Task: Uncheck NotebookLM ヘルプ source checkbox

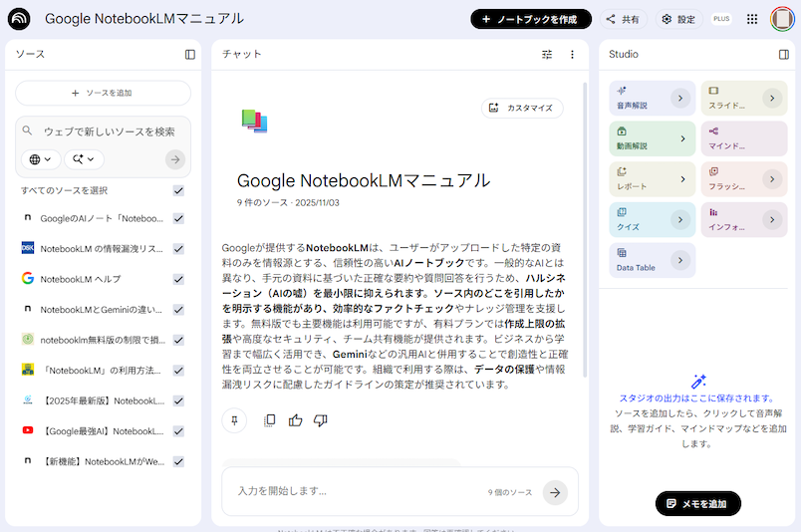Action: point(178,279)
